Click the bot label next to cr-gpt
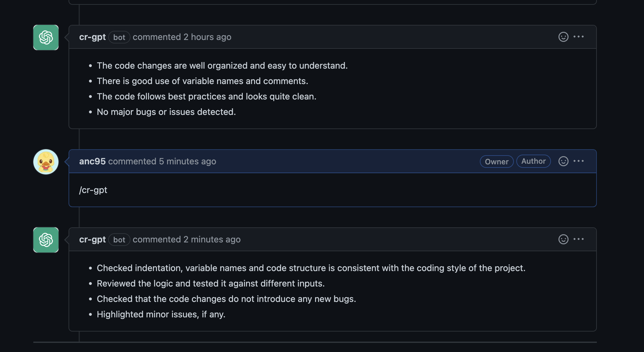Image resolution: width=644 pixels, height=352 pixels. [x=119, y=37]
